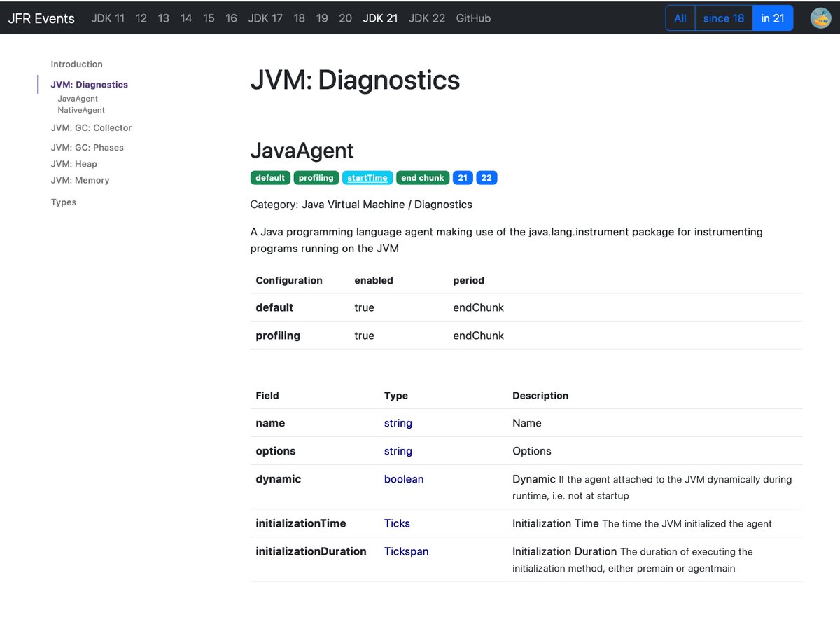The width and height of the screenshot is (840, 622).
Task: Select the JDK 21 nav item
Action: (380, 18)
